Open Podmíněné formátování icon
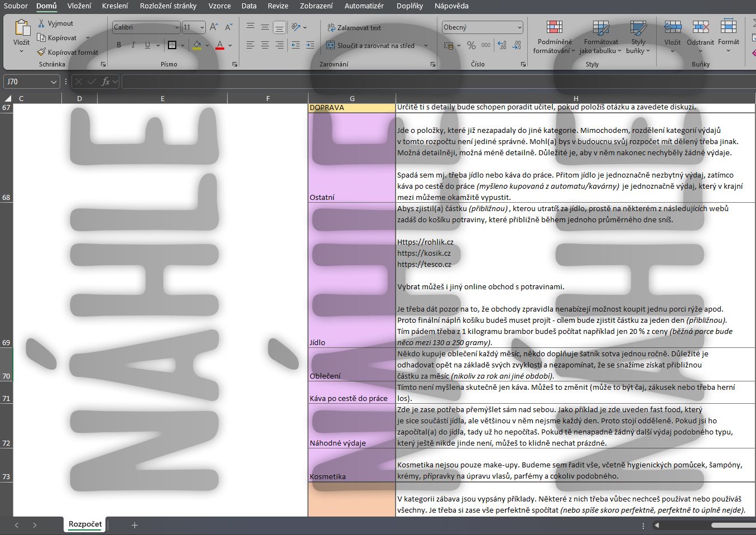This screenshot has width=756, height=535. click(554, 27)
